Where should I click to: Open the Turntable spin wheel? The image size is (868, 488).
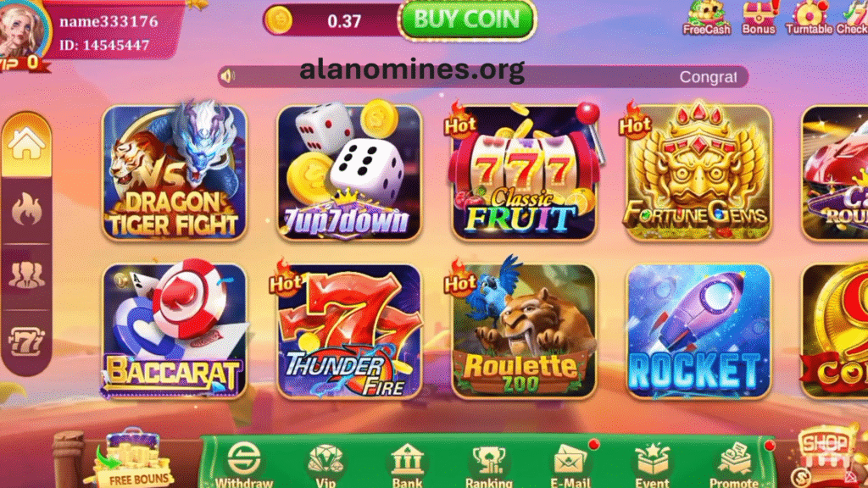809,18
